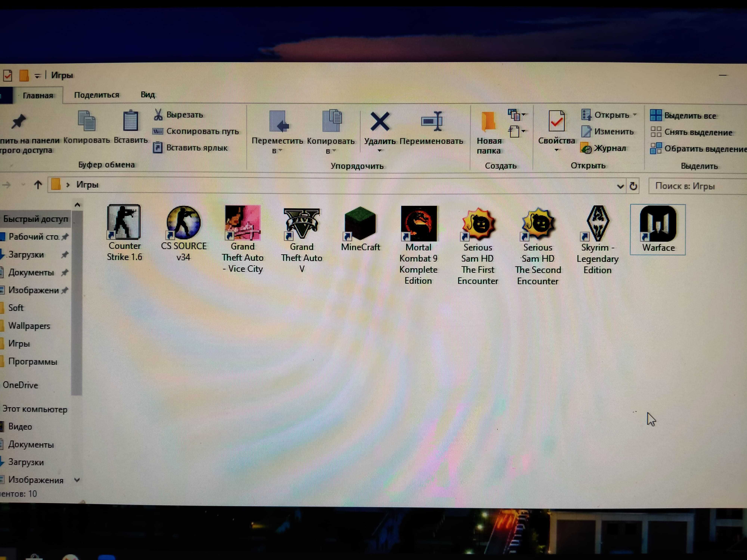
Task: Click the search field Поиск в: Игры
Action: [698, 186]
